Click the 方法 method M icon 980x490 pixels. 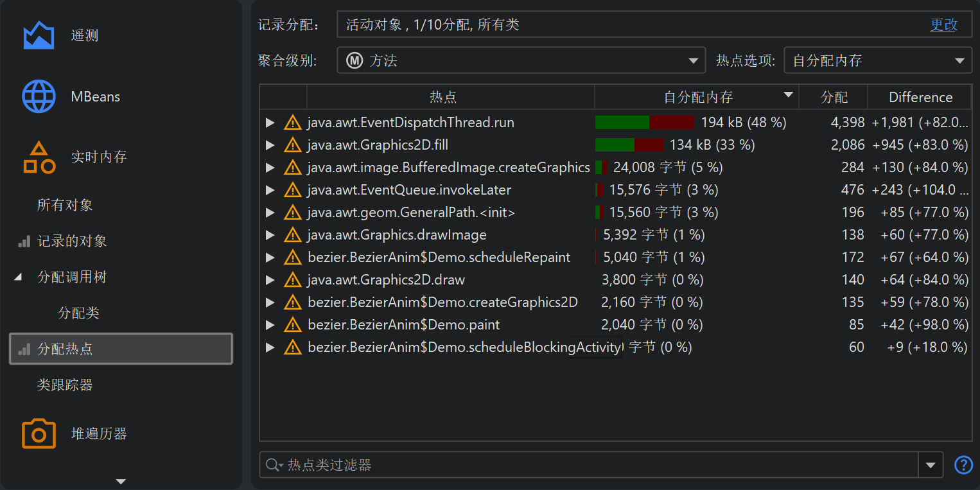[x=354, y=61]
